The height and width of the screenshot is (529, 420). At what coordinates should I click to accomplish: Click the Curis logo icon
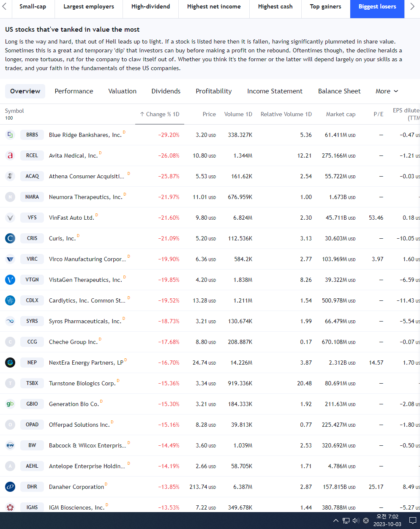10,238
